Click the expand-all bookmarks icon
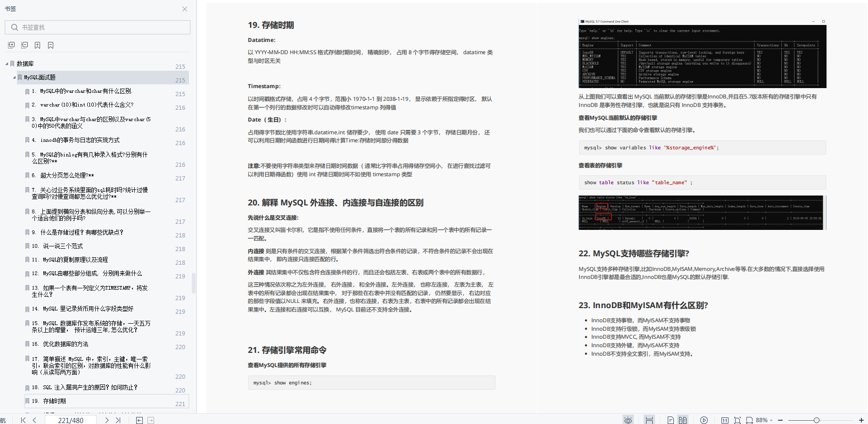This screenshot has width=868, height=424. click(11, 45)
